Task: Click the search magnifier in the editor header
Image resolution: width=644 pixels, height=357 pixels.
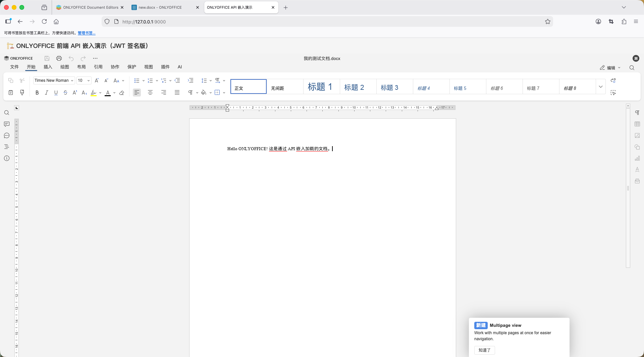Action: coord(632,68)
